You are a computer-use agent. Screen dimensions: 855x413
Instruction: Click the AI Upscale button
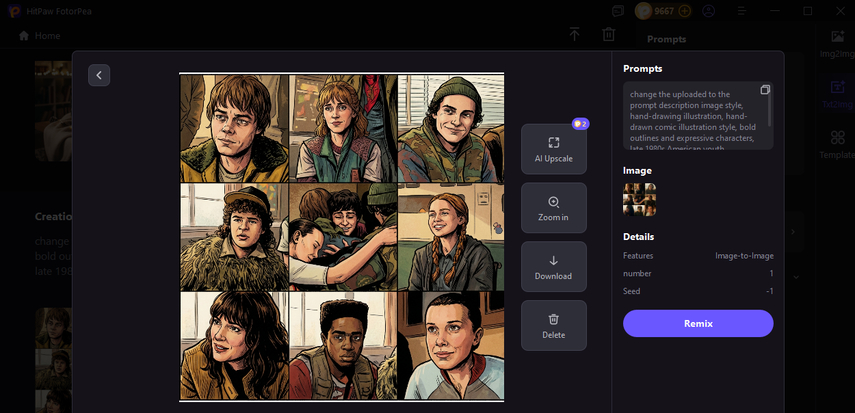pyautogui.click(x=553, y=149)
